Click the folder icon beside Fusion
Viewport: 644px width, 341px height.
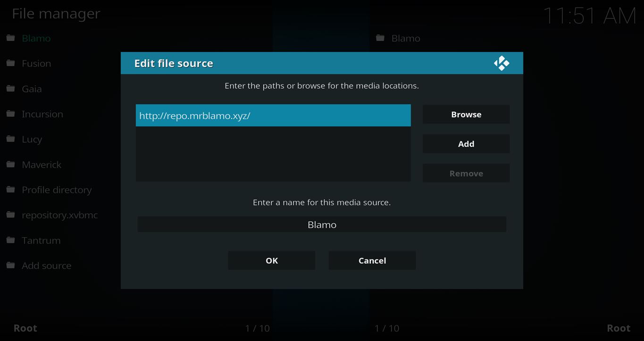point(11,63)
